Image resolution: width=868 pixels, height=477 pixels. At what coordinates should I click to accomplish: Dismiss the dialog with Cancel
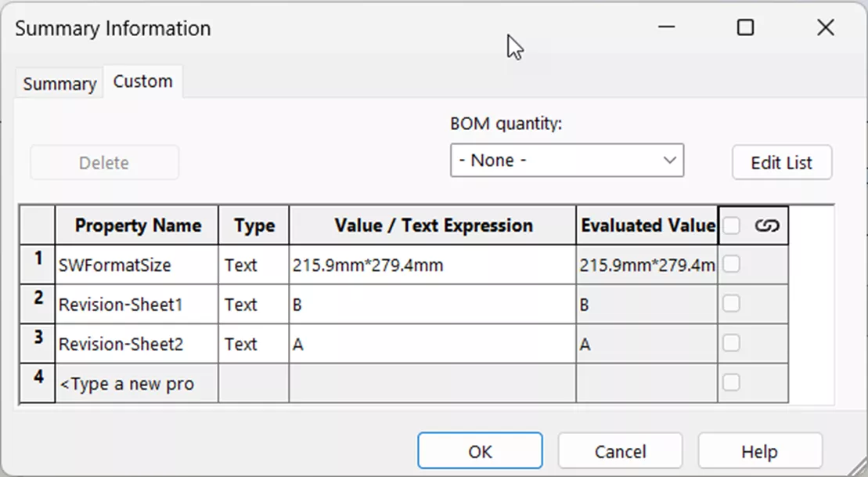click(x=620, y=450)
